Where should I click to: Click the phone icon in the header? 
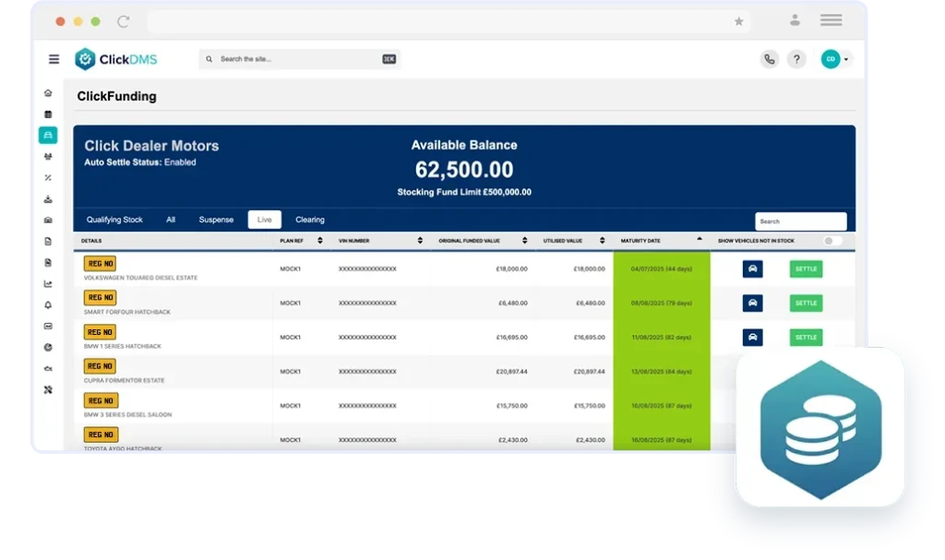click(x=770, y=59)
